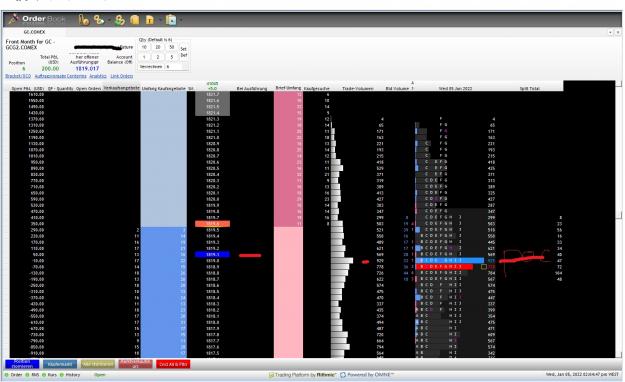The height and width of the screenshot is (382, 625).
Task: Click the red highlighted volume profile row
Action: tap(444, 266)
